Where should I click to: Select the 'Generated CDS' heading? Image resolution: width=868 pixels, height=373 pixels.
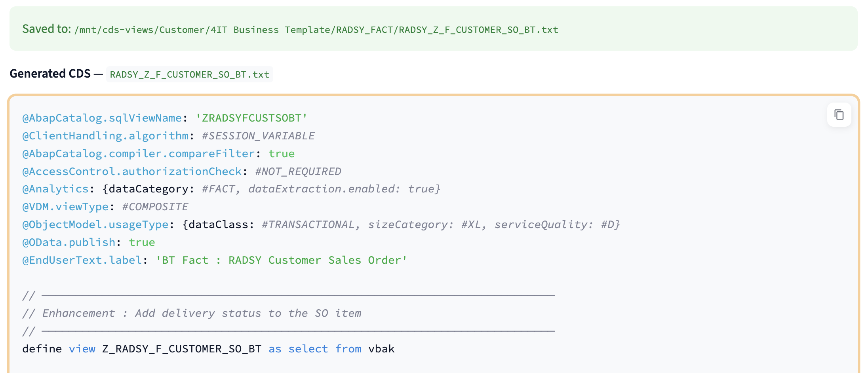pos(50,73)
